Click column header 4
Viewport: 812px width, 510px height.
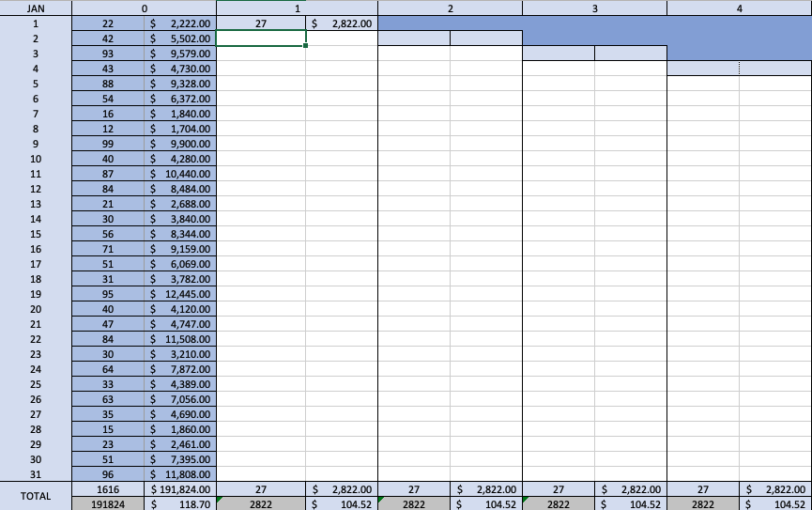coord(740,8)
